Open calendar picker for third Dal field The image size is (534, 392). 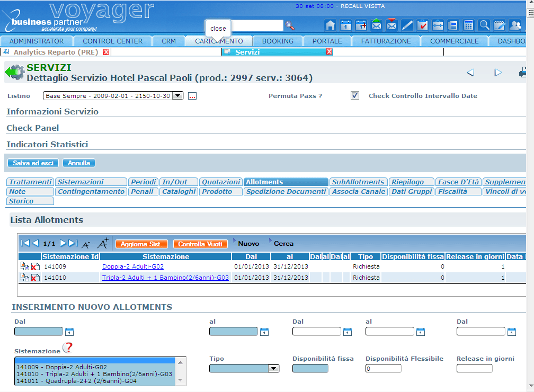(512, 332)
